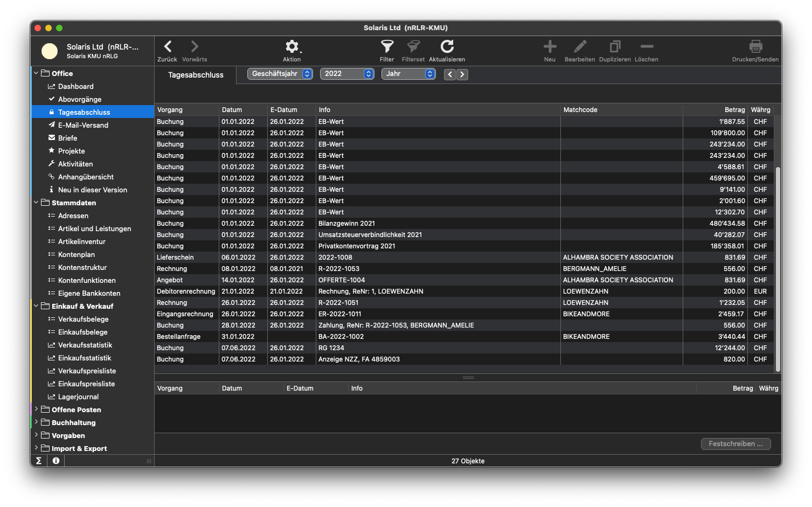
Task: Open the Geschäftsjahr dropdown
Action: point(280,74)
